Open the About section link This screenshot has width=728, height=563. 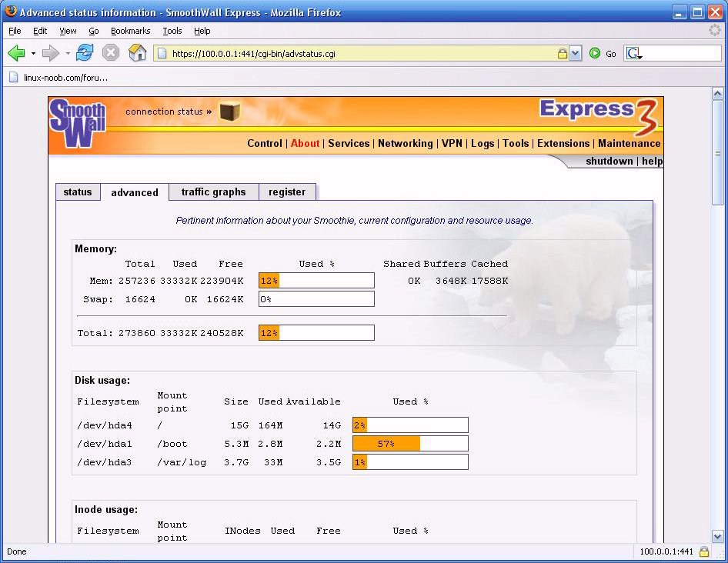tap(305, 143)
